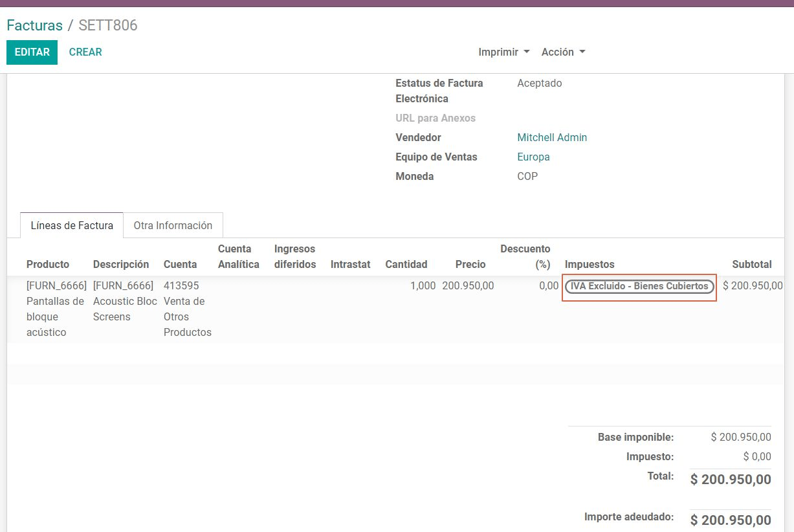Select the Líneas de Factura tab
The image size is (794, 532).
[71, 225]
